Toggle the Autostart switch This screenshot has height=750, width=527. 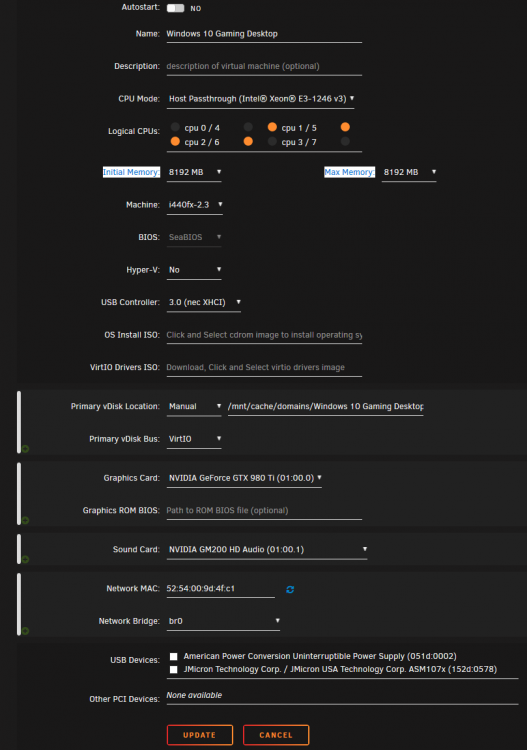pyautogui.click(x=175, y=8)
